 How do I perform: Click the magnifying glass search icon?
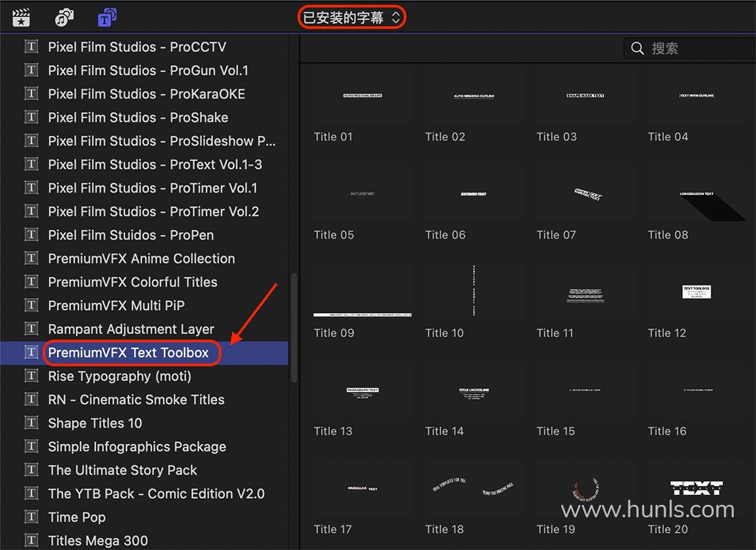click(637, 48)
